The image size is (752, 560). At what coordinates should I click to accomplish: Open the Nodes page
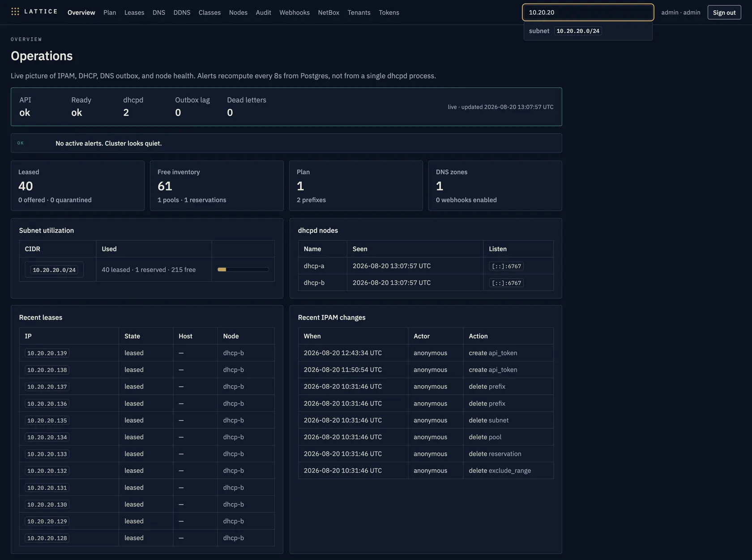pos(238,13)
